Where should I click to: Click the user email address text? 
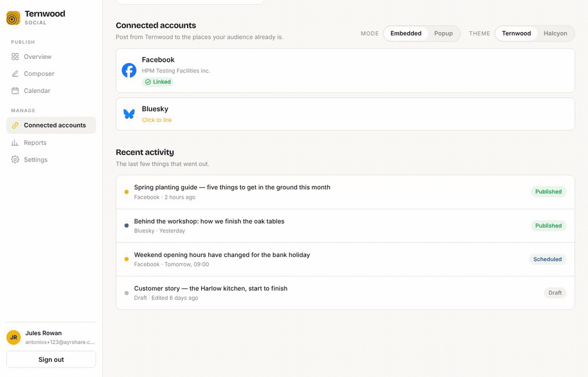tap(60, 342)
